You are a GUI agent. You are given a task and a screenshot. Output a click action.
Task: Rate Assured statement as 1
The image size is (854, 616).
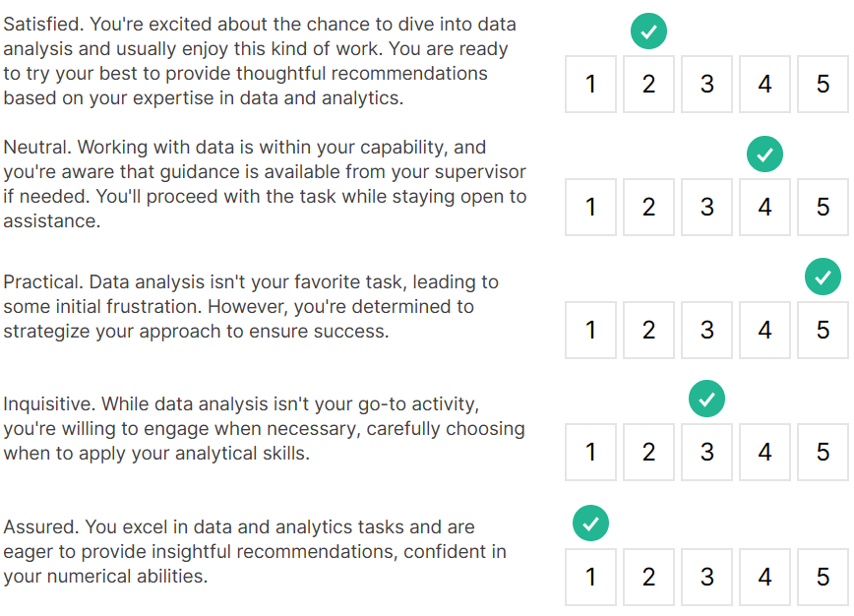click(590, 577)
